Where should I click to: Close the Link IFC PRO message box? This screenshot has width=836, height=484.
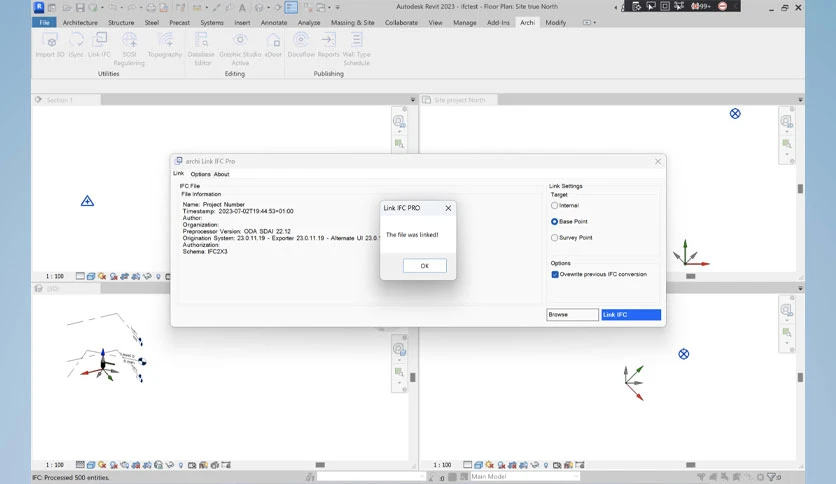tap(448, 208)
